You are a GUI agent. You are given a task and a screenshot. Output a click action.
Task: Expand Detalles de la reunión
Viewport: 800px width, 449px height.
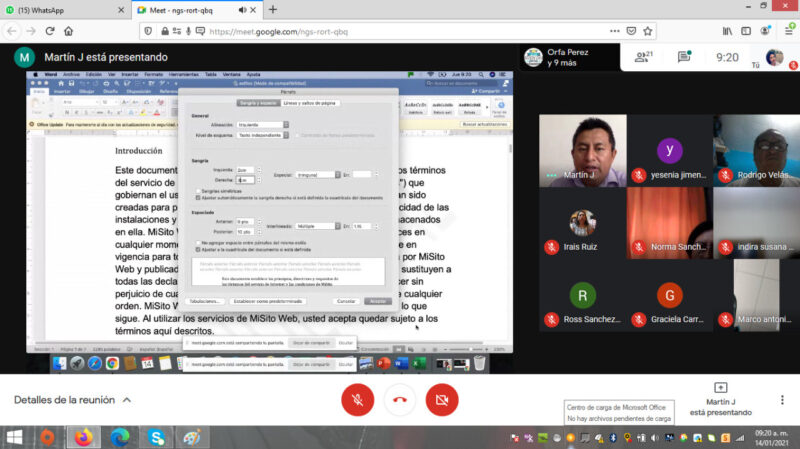click(72, 400)
